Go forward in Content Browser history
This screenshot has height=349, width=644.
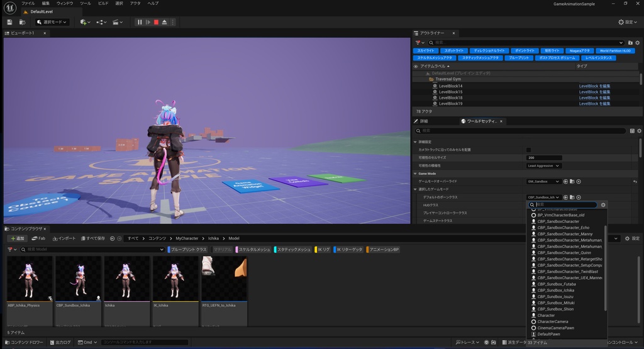[x=119, y=238]
